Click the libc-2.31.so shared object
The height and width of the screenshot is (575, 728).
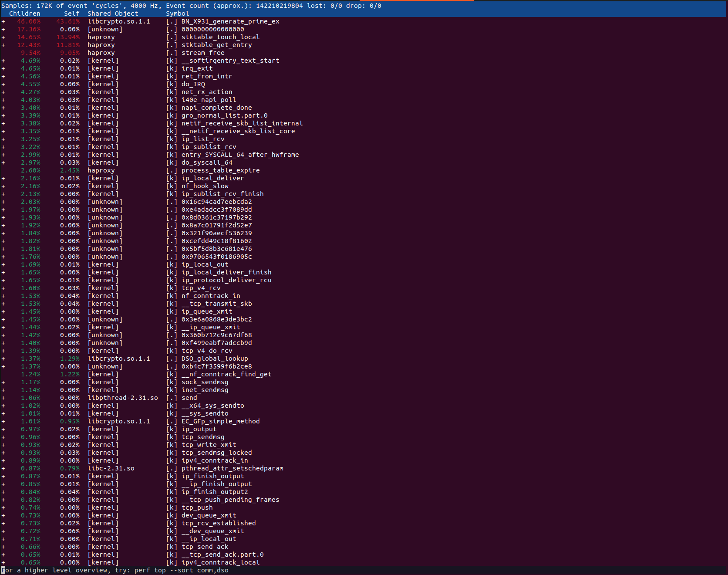(x=111, y=468)
